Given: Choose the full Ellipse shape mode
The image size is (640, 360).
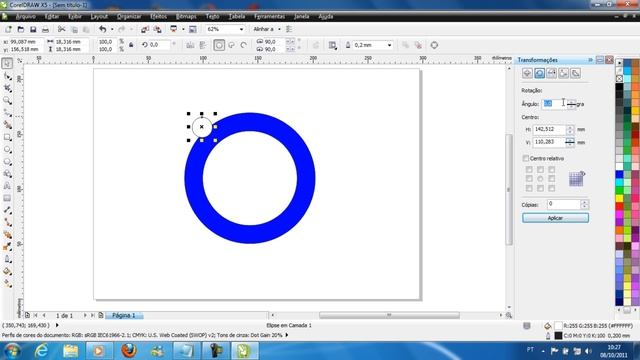Looking at the screenshot, I should (219, 45).
